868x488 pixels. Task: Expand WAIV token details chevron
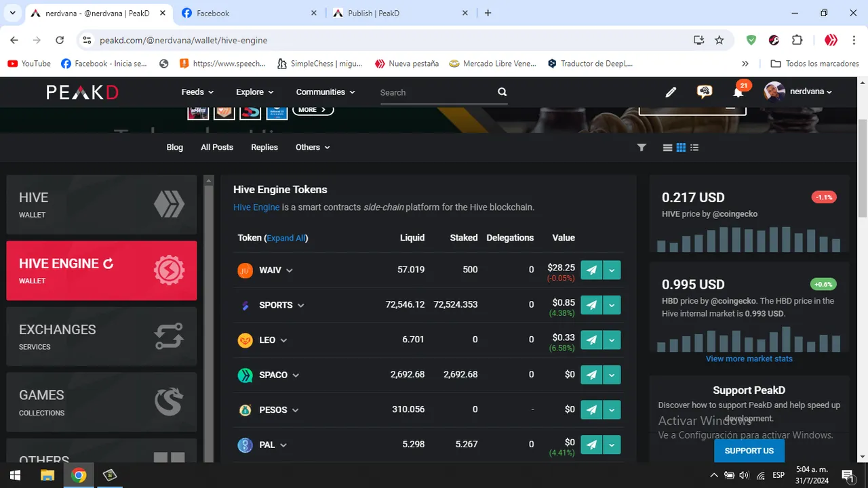tap(290, 270)
